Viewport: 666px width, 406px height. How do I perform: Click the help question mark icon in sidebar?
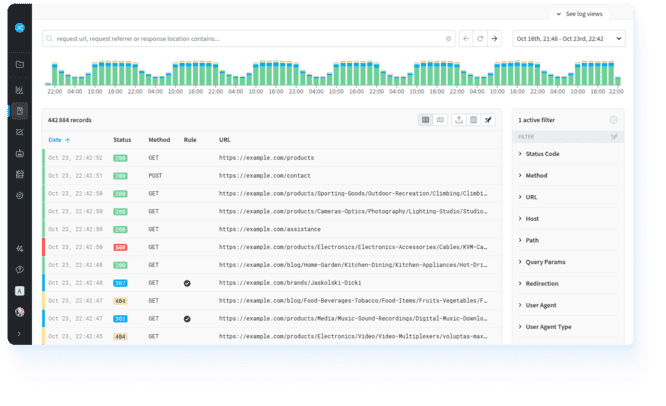click(20, 269)
